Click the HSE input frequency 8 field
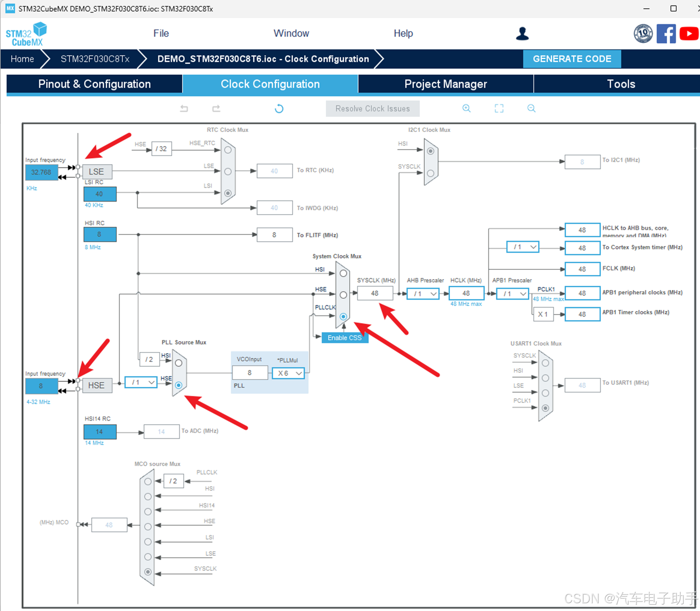The height and width of the screenshot is (611, 700). [41, 386]
